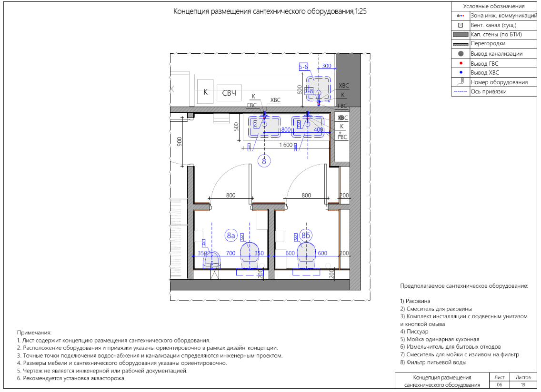Click the Условные обозначения legend header

[x=494, y=6]
